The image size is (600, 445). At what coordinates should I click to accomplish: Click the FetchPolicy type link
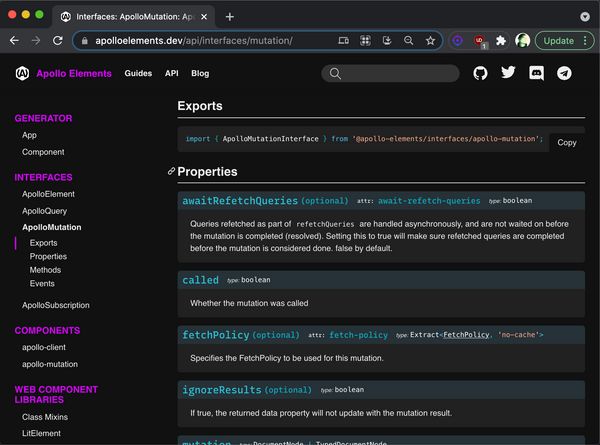tap(467, 334)
